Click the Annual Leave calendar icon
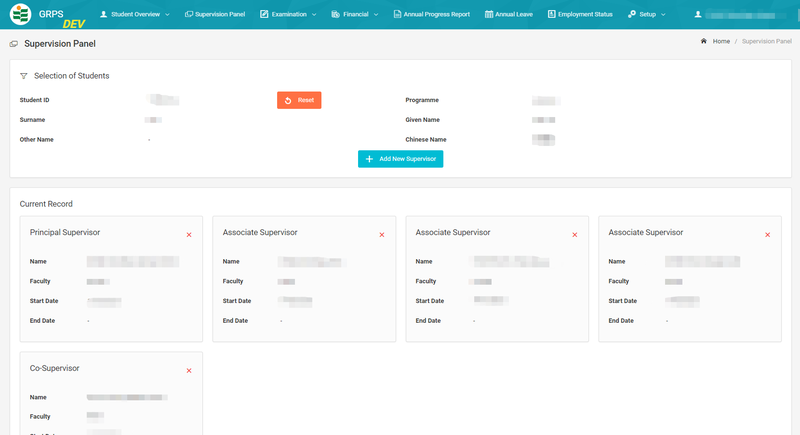The image size is (800, 435). (x=489, y=14)
